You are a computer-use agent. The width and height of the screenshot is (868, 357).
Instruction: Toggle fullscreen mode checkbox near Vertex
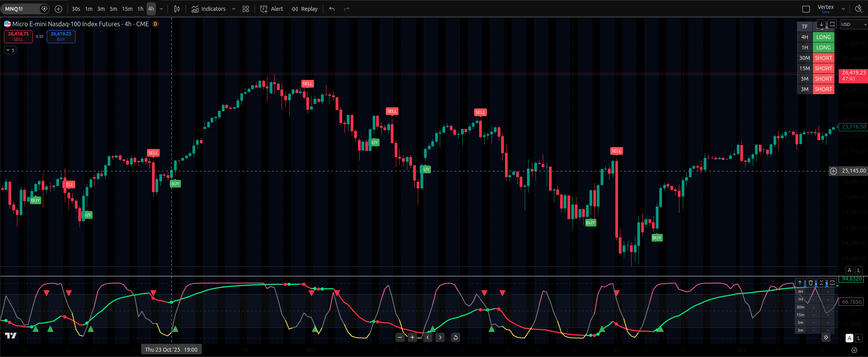(806, 9)
